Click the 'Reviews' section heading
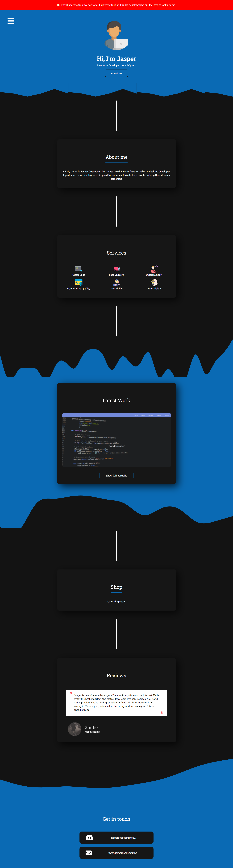This screenshot has height=868, width=233. pyautogui.click(x=116, y=676)
